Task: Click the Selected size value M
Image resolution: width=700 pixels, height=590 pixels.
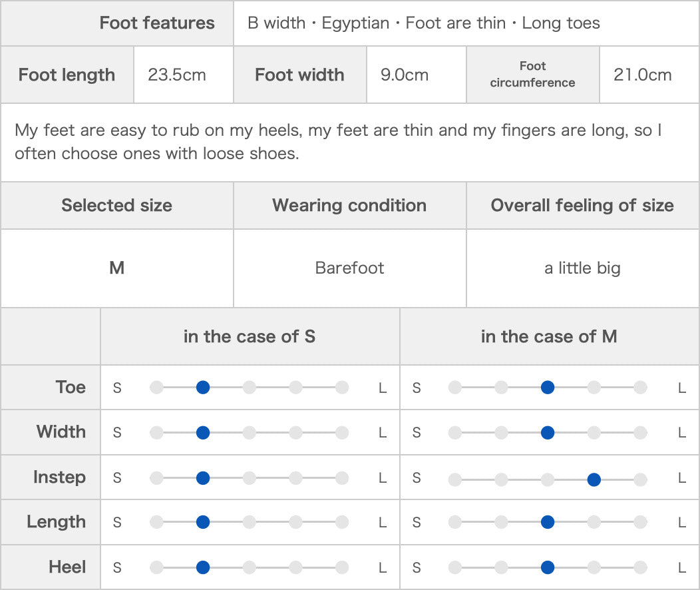Action: click(x=117, y=268)
